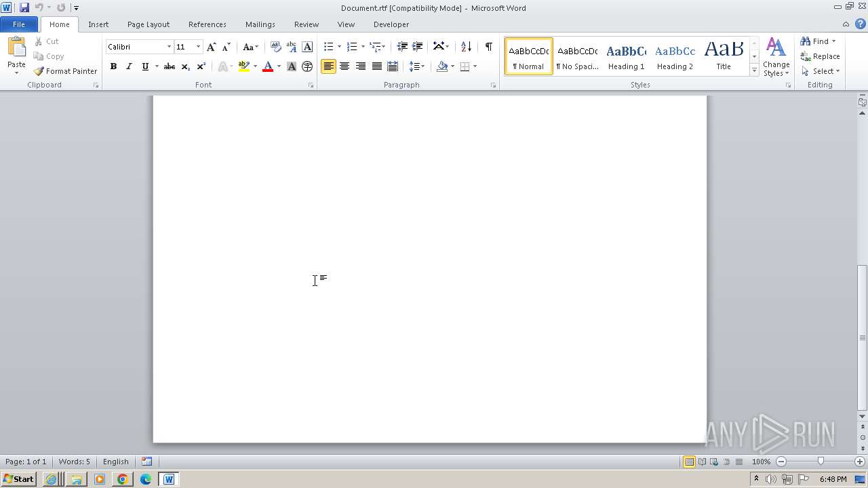Click Replace button
868x488 pixels.
click(821, 56)
